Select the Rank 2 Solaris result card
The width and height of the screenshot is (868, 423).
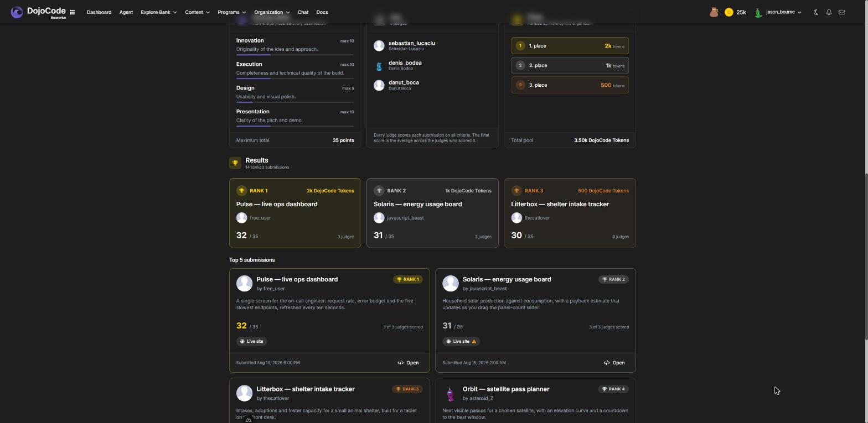(x=432, y=213)
